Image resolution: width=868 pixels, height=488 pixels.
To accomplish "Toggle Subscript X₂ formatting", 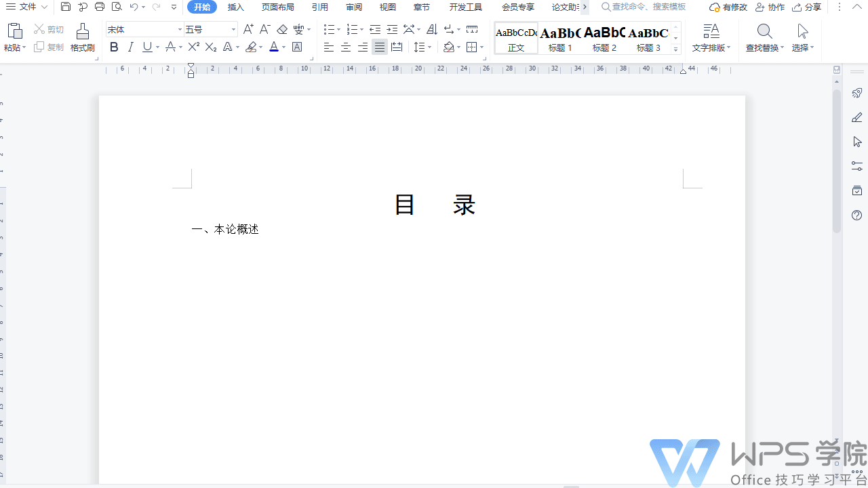I will [x=211, y=47].
